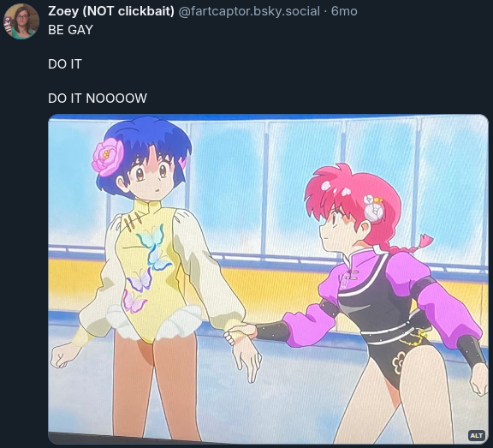Open the display name Zoey (NOT clickbait)

[111, 11]
